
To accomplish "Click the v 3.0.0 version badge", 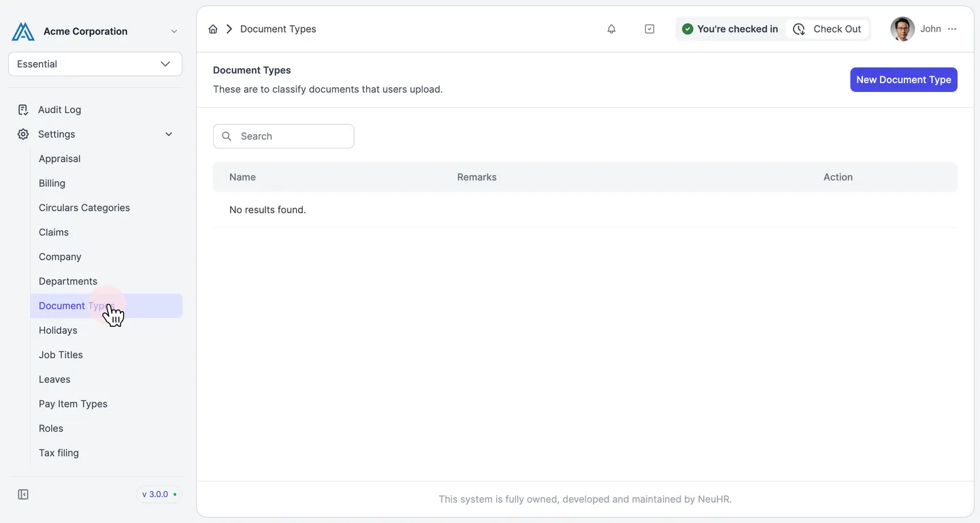I will (x=159, y=494).
